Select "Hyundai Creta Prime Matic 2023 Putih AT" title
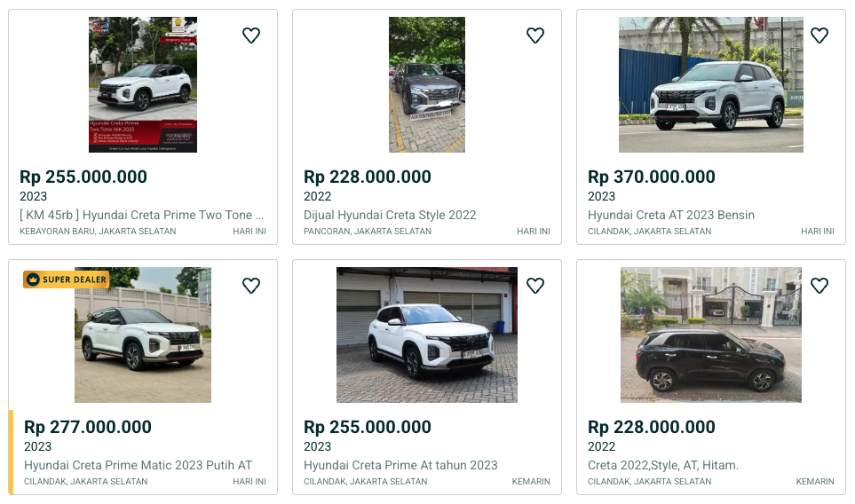This screenshot has width=855, height=504. click(x=139, y=465)
